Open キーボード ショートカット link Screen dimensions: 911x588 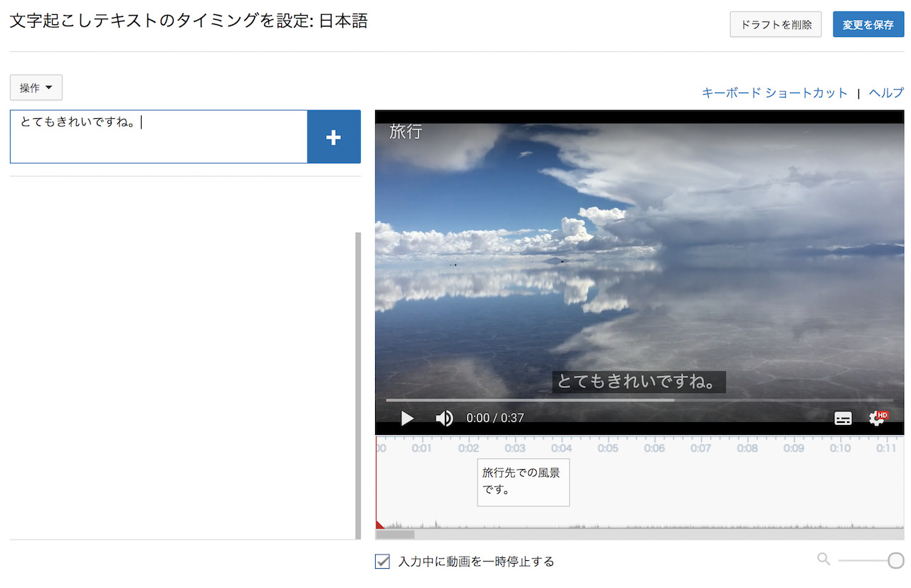pyautogui.click(x=774, y=93)
